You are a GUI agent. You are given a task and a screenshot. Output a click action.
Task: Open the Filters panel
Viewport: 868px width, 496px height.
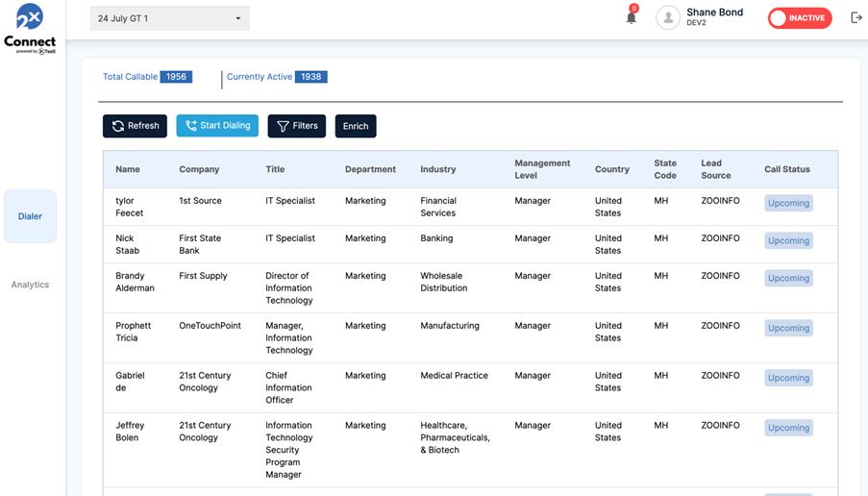(x=296, y=126)
